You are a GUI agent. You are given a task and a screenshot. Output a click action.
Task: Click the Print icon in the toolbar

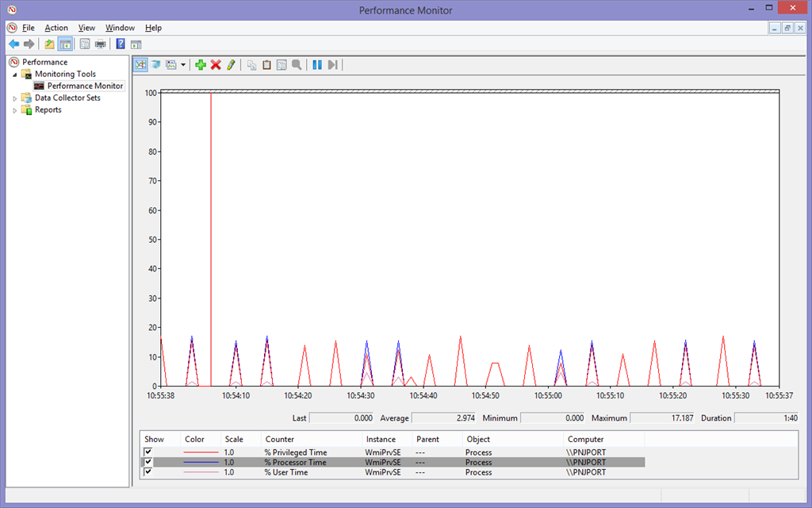(x=101, y=44)
